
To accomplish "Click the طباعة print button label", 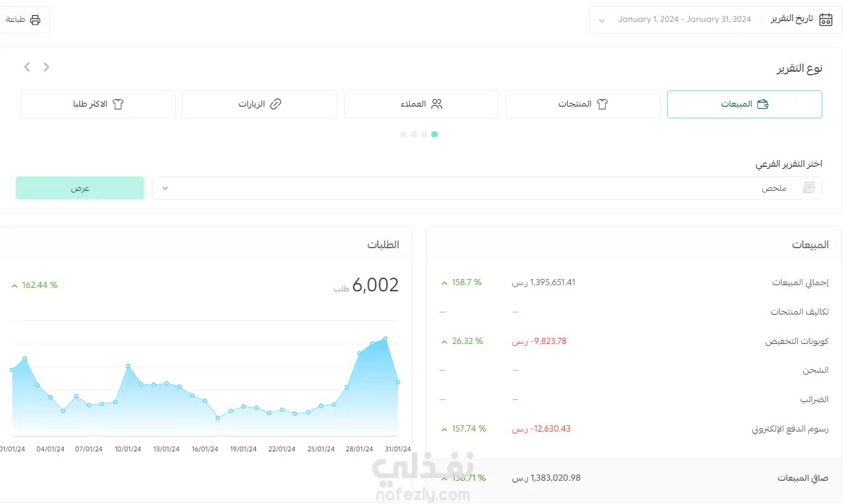I will [x=16, y=20].
